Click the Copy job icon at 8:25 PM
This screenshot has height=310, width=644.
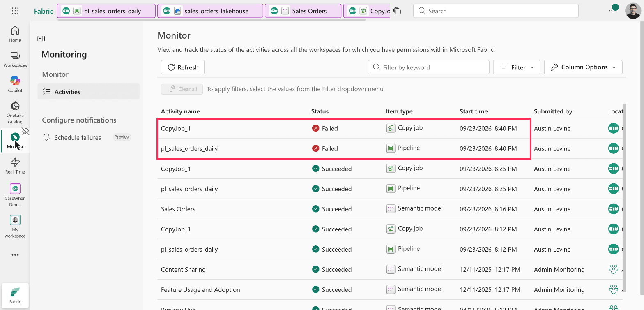(391, 169)
